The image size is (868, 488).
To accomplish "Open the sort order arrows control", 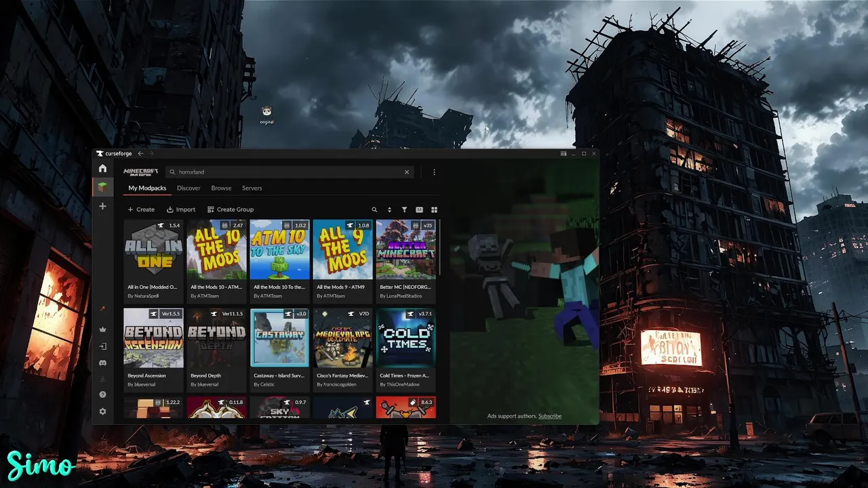I will 389,209.
